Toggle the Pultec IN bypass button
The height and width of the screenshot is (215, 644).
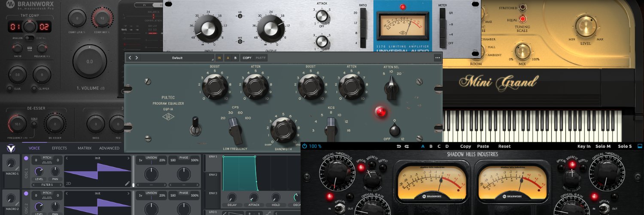click(219, 58)
